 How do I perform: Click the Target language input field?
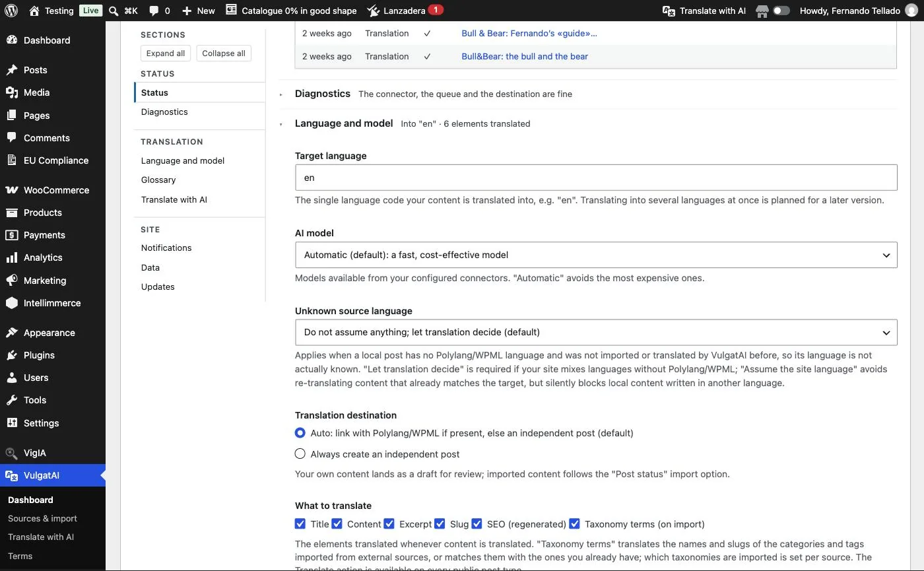(596, 178)
